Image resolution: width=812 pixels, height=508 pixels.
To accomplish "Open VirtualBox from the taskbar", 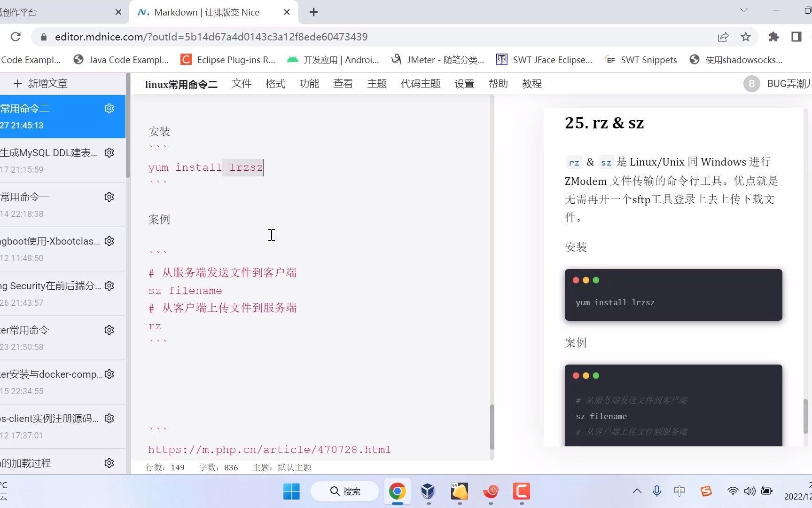I will tap(428, 492).
